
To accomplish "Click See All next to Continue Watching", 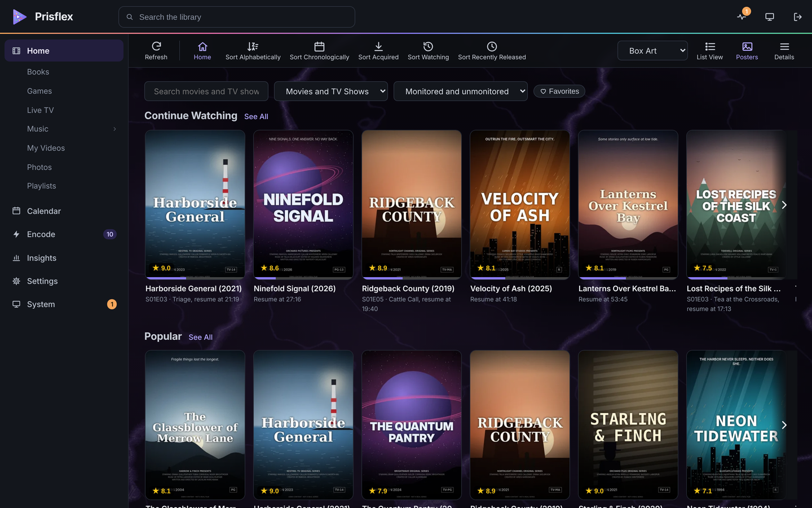I will (x=256, y=116).
